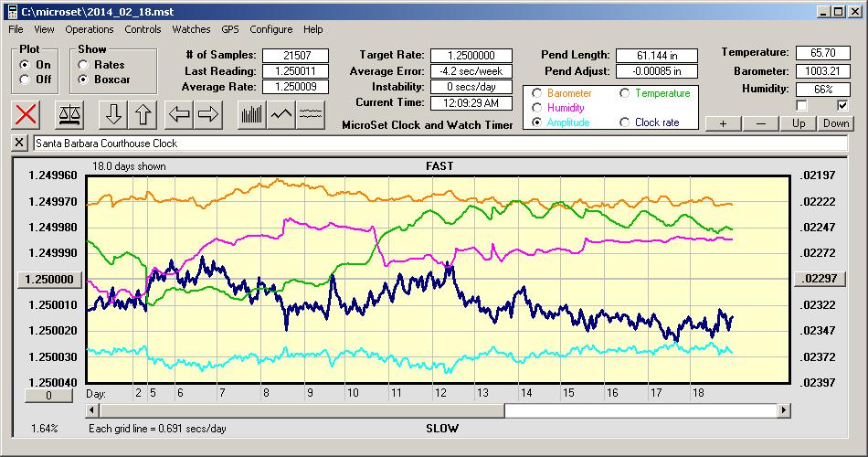Screen dimensions: 868x457
Task: Click the right arrow toolbar icon
Action: (208, 114)
